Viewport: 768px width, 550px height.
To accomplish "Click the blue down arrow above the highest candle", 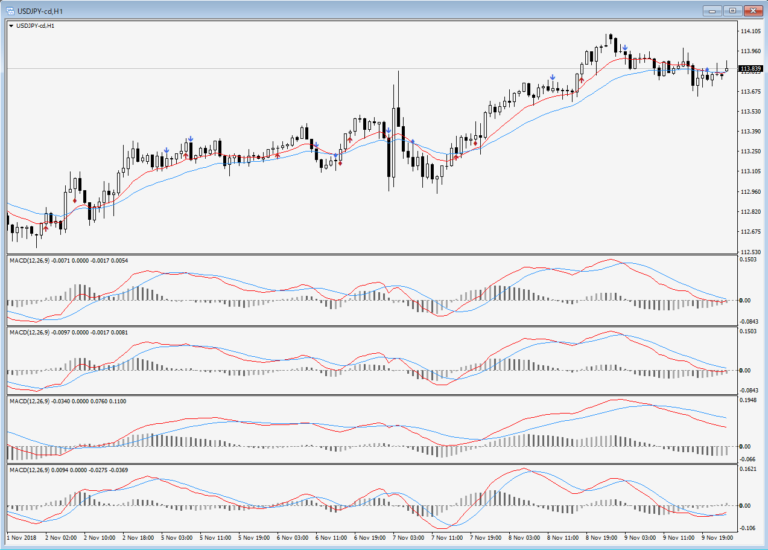I will pos(625,47).
